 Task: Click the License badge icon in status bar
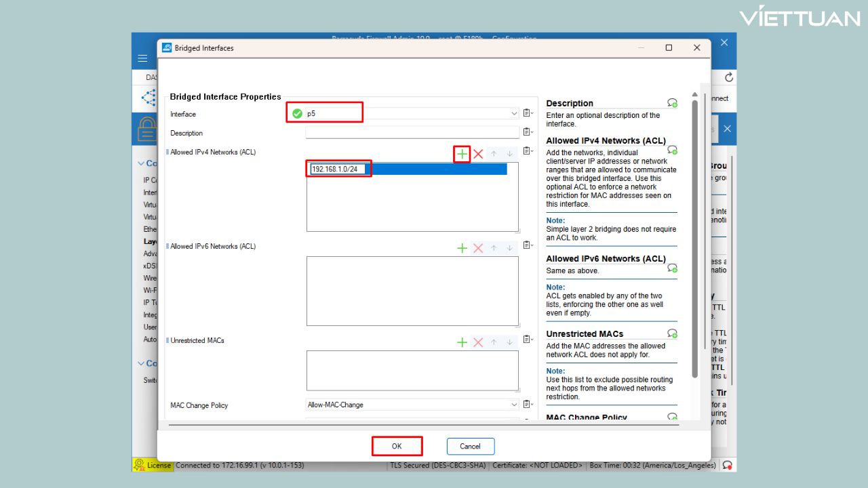point(140,465)
